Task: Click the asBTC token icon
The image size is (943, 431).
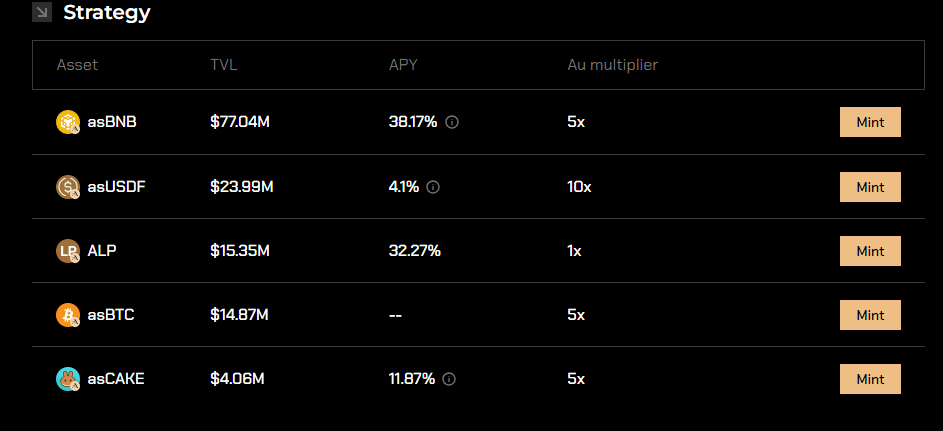Action: click(x=67, y=315)
